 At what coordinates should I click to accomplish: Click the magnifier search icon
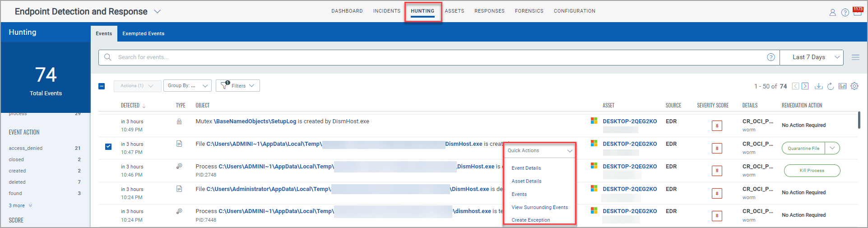(108, 57)
